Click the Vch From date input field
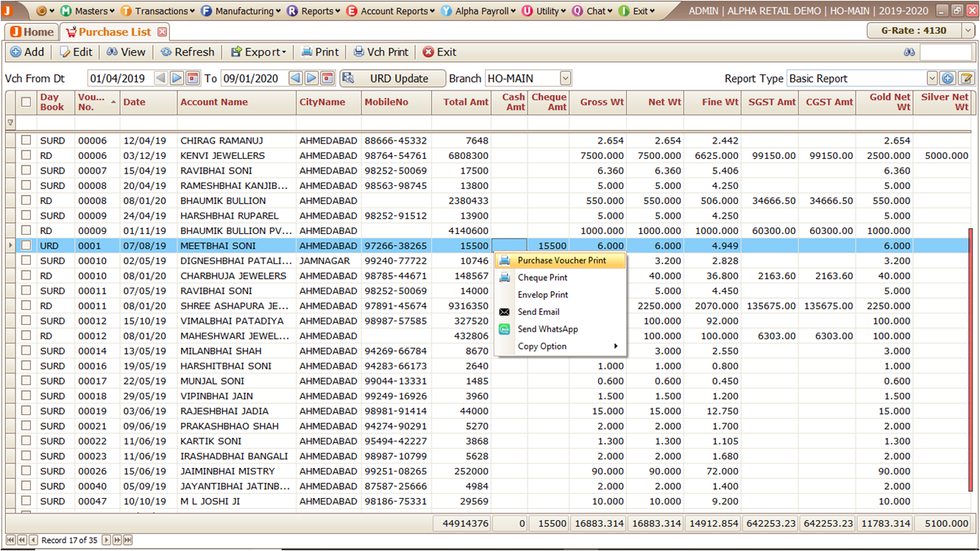The height and width of the screenshot is (551, 980). 119,79
